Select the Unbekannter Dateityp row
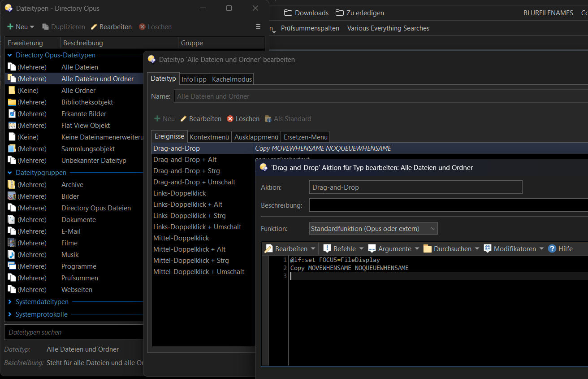 click(x=74, y=160)
